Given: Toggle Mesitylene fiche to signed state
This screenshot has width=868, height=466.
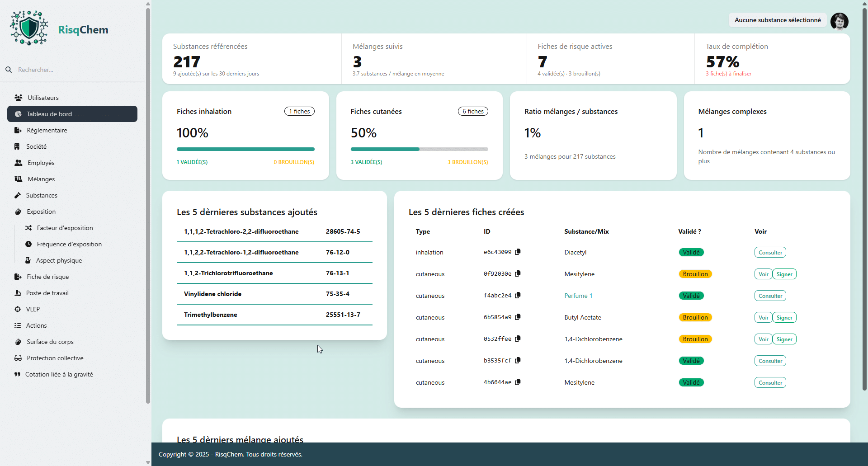Looking at the screenshot, I should pyautogui.click(x=784, y=274).
